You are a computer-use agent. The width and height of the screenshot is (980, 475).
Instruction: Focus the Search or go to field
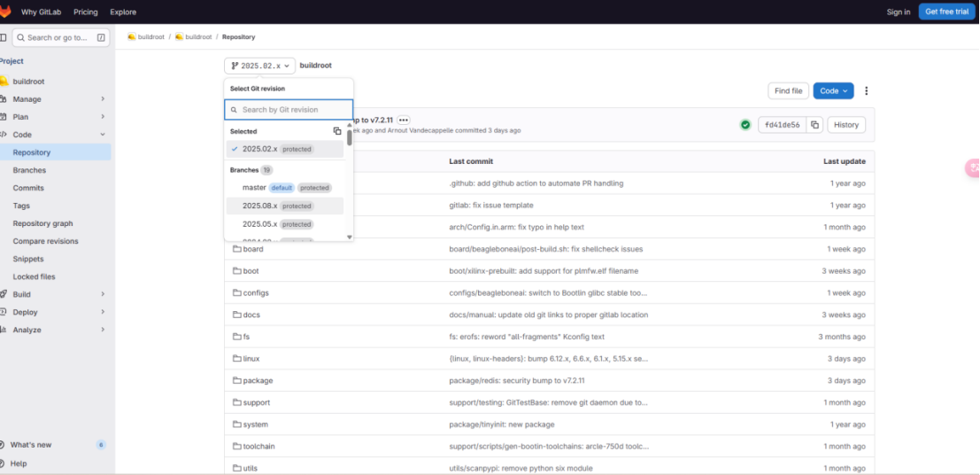tap(61, 37)
